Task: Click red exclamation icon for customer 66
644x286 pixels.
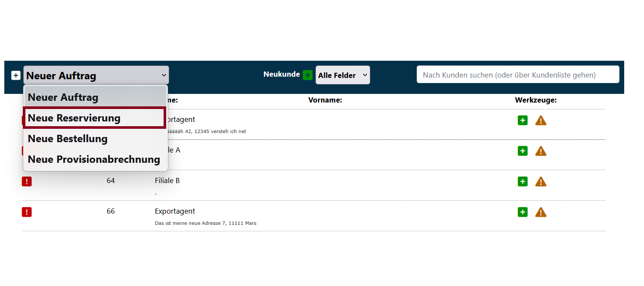Action: pyautogui.click(x=27, y=212)
